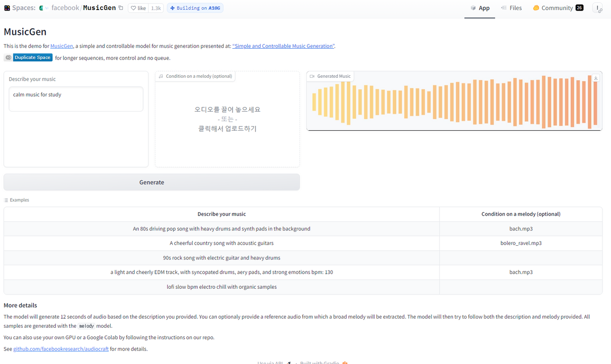
Task: Switch to the Files tab
Action: pyautogui.click(x=511, y=8)
